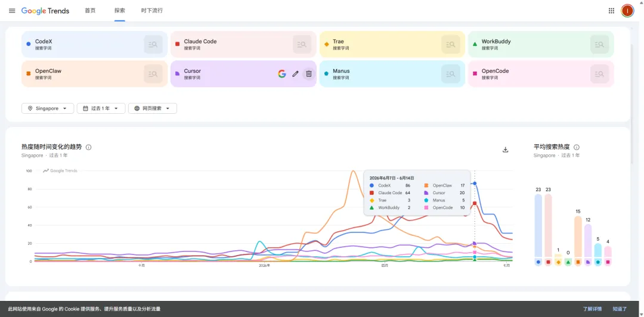Open search insights icon for OpenCode
Viewport: 644px width, 317px height.
pyautogui.click(x=600, y=74)
